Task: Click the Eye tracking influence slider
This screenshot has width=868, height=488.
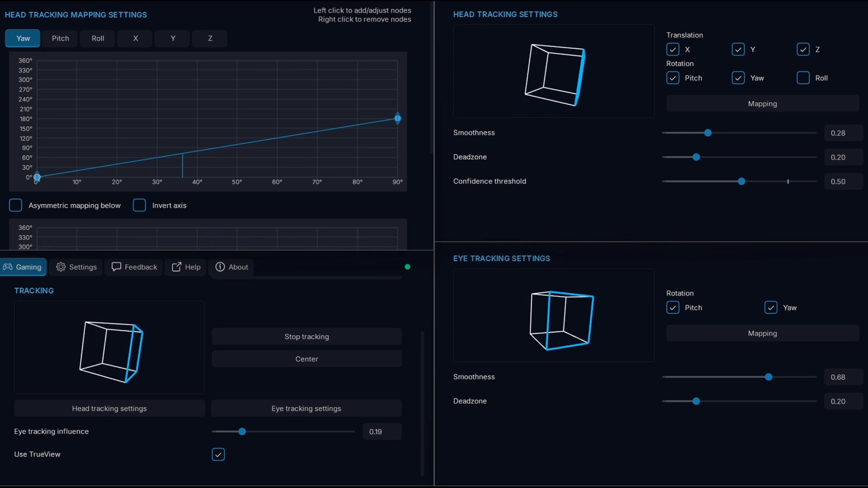Action: (242, 432)
